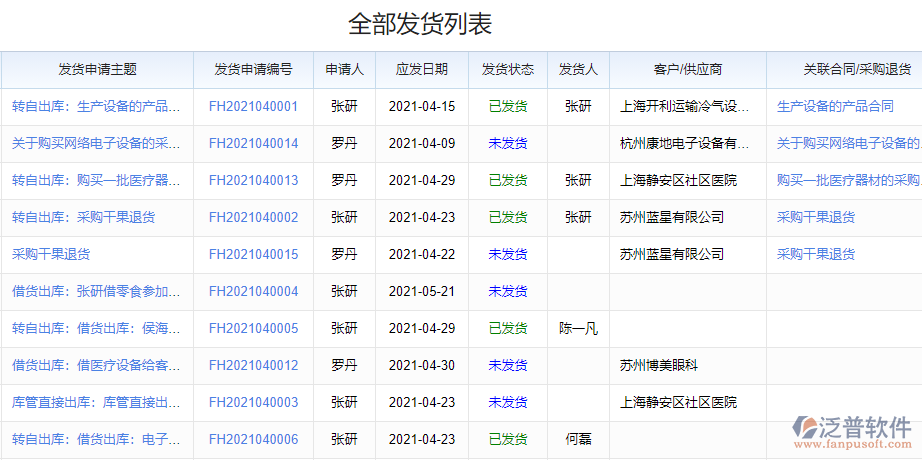Select 已发货 status in FH2021040001 row
The image size is (922, 460).
point(508,106)
